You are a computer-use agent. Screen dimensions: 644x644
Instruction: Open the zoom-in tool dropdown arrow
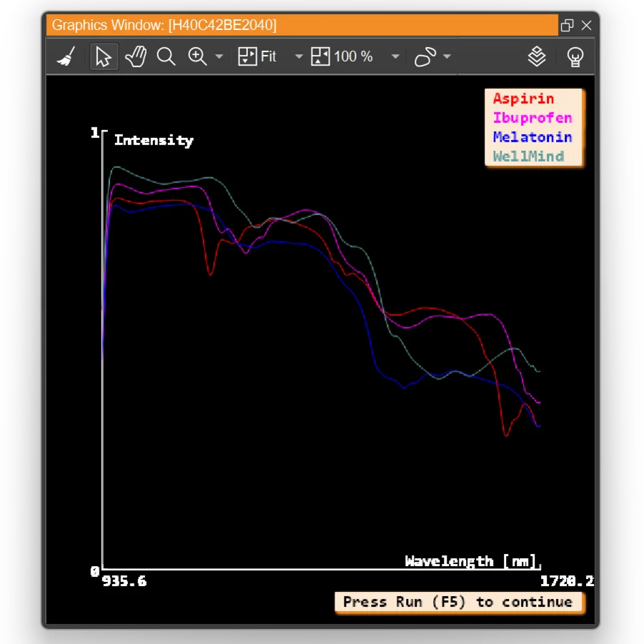219,56
